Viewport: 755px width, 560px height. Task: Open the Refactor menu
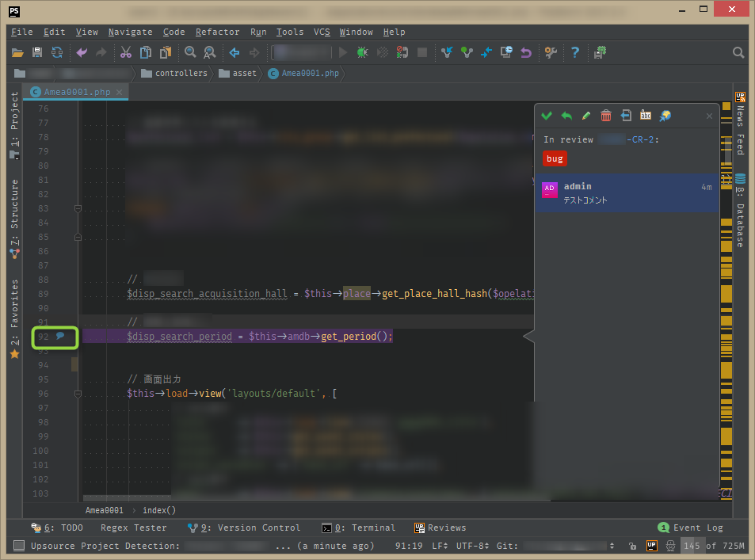point(217,32)
